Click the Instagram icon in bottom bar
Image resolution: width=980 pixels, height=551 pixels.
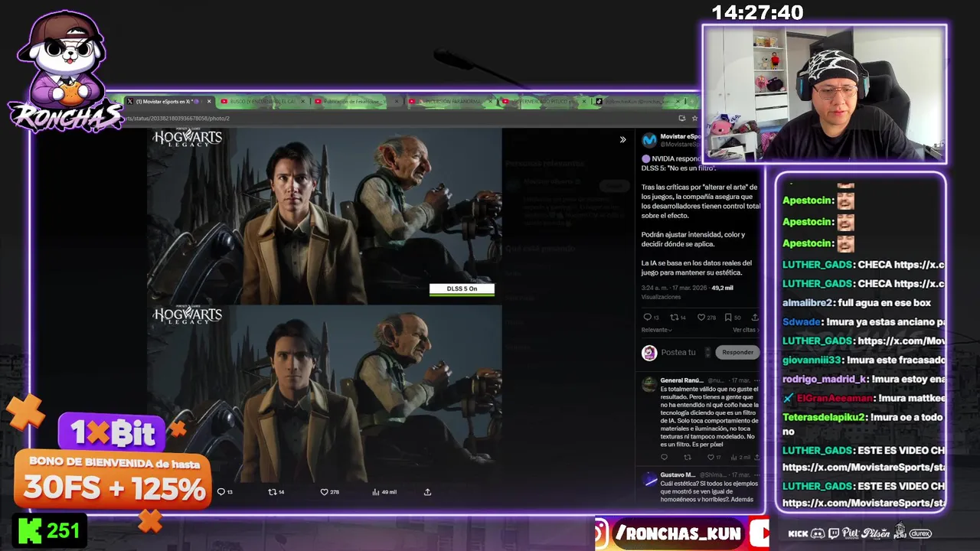coord(602,533)
